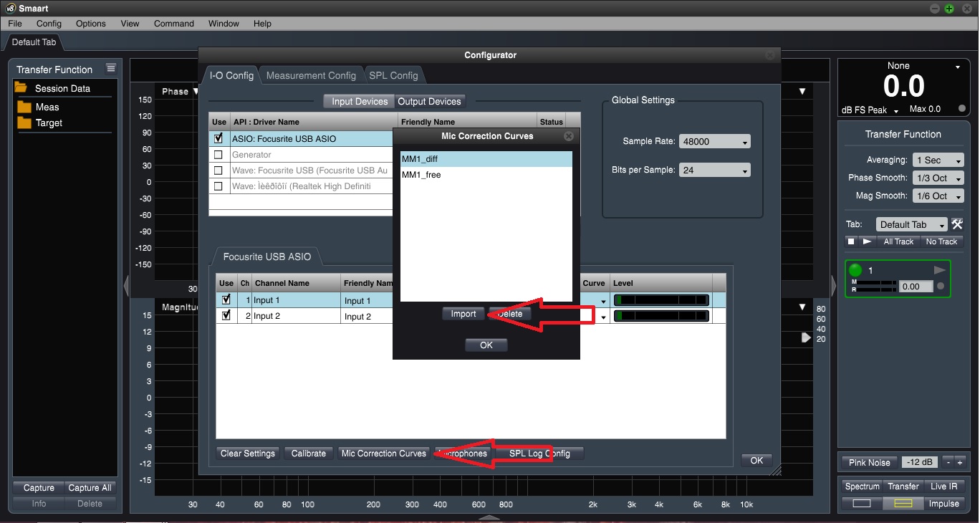Open the Magnitude graph type dropdown arrow
The image size is (980, 523).
click(x=802, y=307)
